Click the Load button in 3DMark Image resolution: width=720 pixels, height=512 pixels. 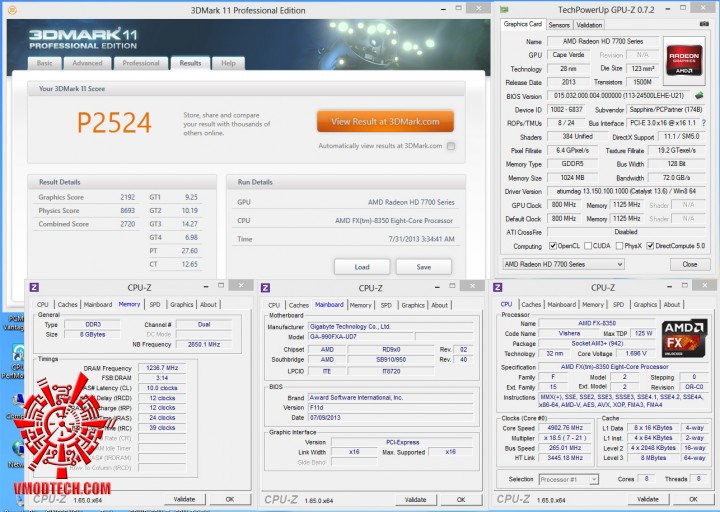pyautogui.click(x=362, y=267)
